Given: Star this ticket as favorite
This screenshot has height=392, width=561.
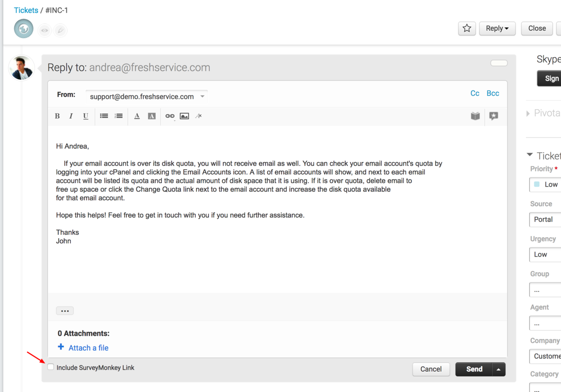Looking at the screenshot, I should point(467,29).
